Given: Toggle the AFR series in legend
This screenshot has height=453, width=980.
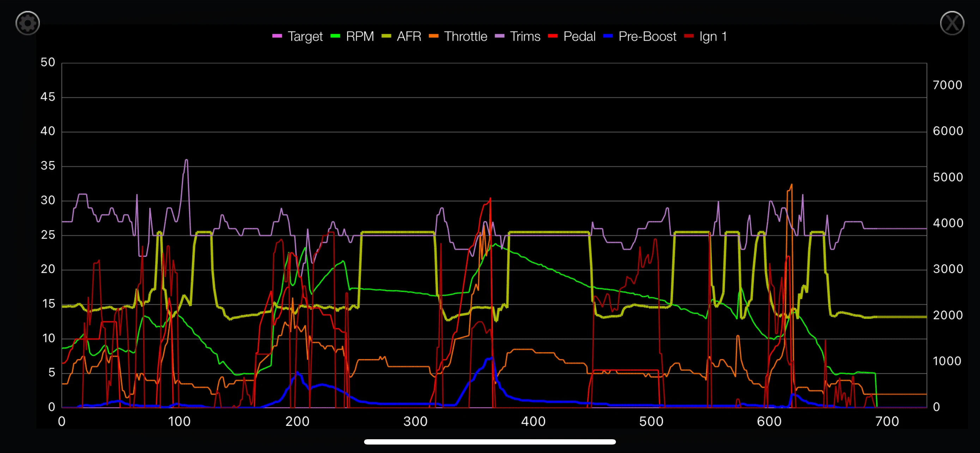Looking at the screenshot, I should tap(401, 36).
